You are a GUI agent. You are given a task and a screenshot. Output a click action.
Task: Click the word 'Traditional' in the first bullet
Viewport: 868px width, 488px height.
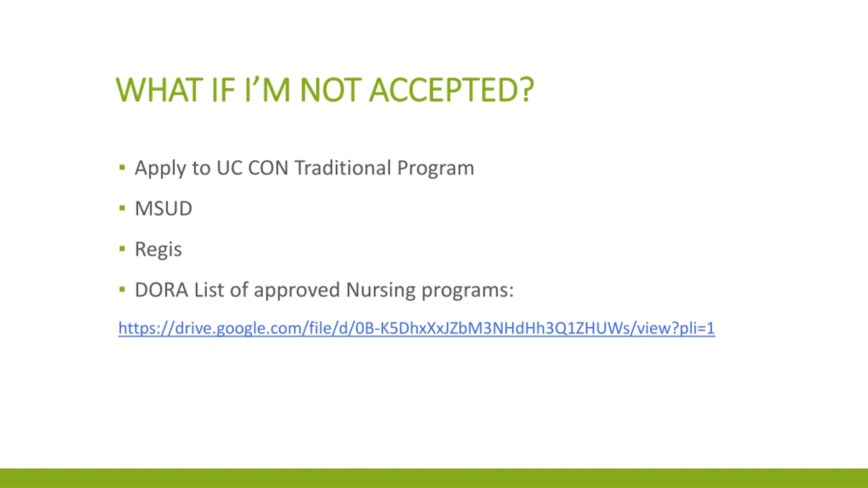point(343,168)
